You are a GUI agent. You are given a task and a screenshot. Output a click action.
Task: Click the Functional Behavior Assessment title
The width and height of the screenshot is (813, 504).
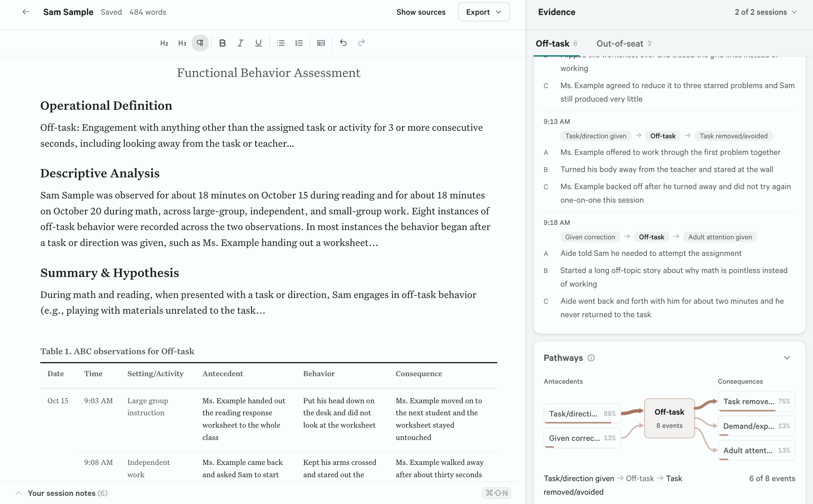pos(268,73)
